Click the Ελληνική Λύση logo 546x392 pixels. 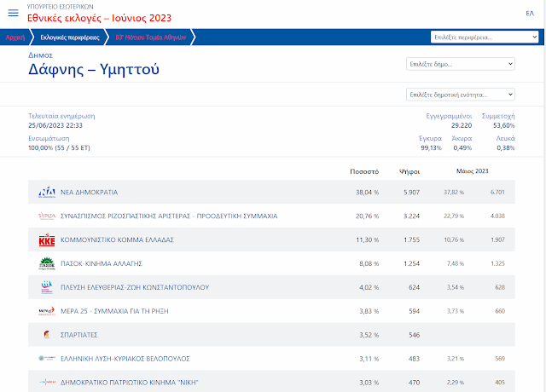(47, 358)
